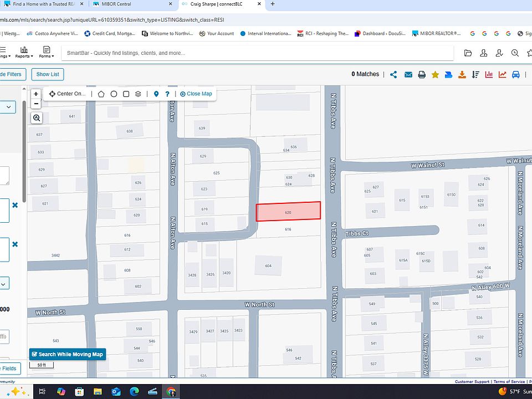Select the polygon draw tool

pyautogui.click(x=101, y=94)
